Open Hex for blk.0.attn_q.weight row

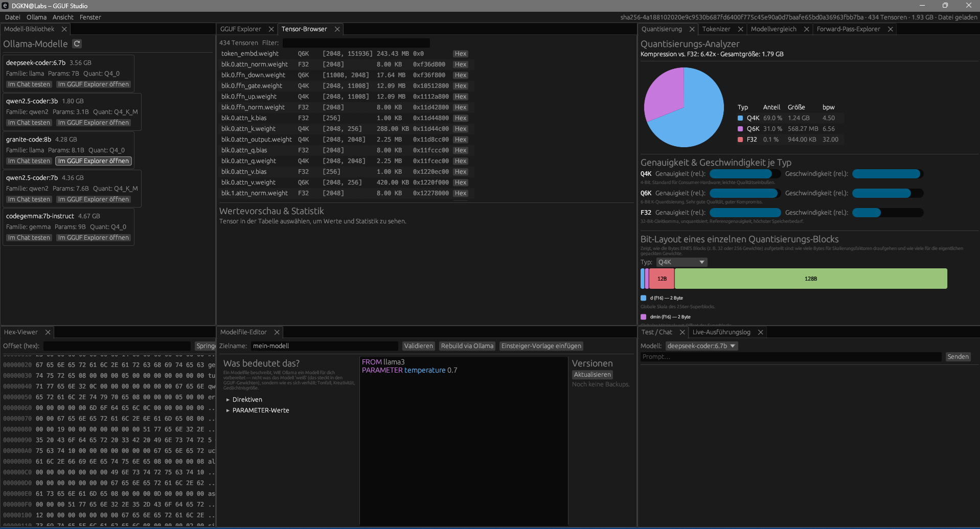coord(461,161)
